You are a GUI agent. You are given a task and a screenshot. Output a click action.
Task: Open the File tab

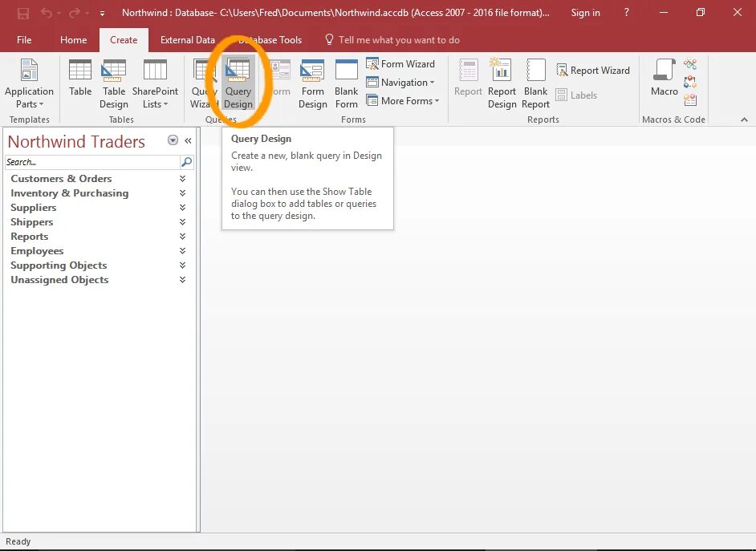pos(24,40)
